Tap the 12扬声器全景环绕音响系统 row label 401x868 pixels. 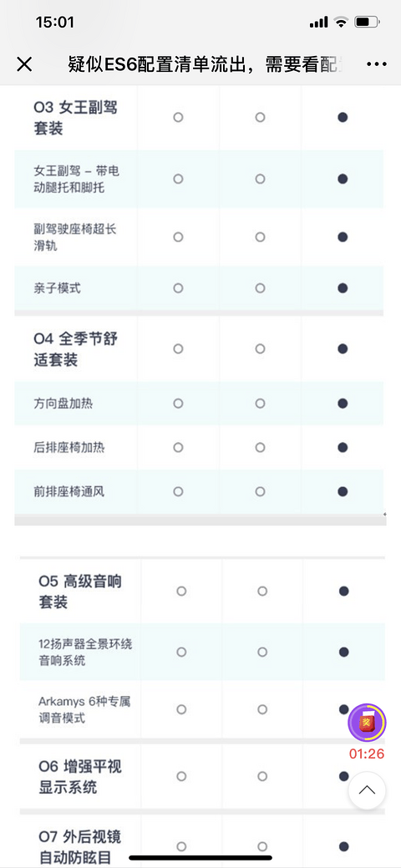tap(85, 652)
